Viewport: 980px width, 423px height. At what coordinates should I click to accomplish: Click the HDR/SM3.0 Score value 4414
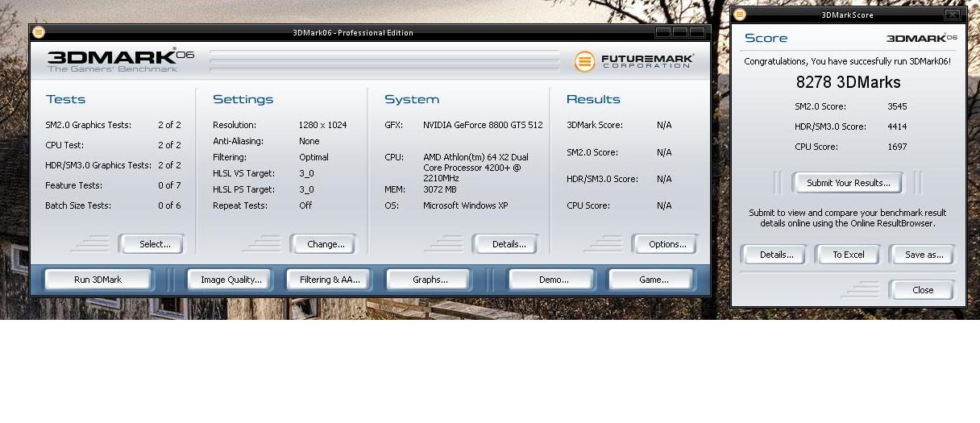[x=897, y=126]
